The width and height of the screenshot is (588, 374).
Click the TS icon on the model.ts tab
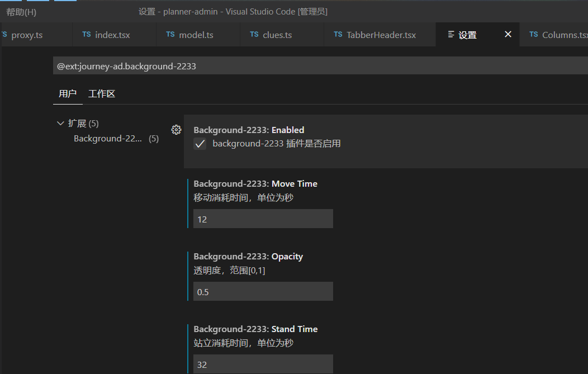[170, 34]
